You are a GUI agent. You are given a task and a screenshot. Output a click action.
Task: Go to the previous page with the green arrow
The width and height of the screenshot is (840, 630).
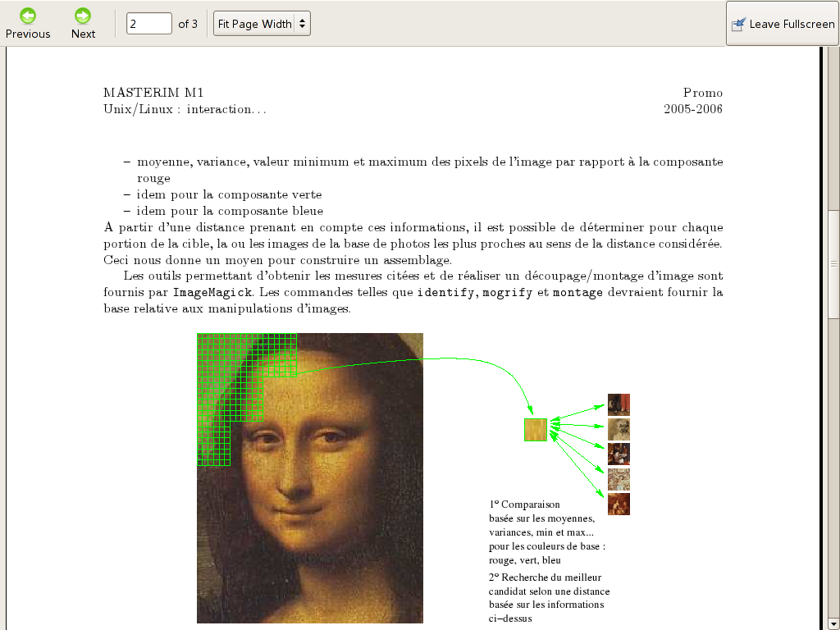coord(28,24)
